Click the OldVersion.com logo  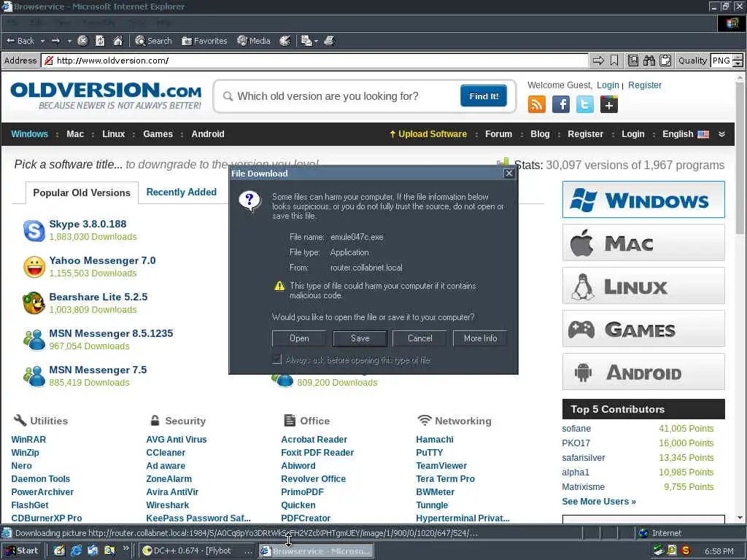click(106, 96)
